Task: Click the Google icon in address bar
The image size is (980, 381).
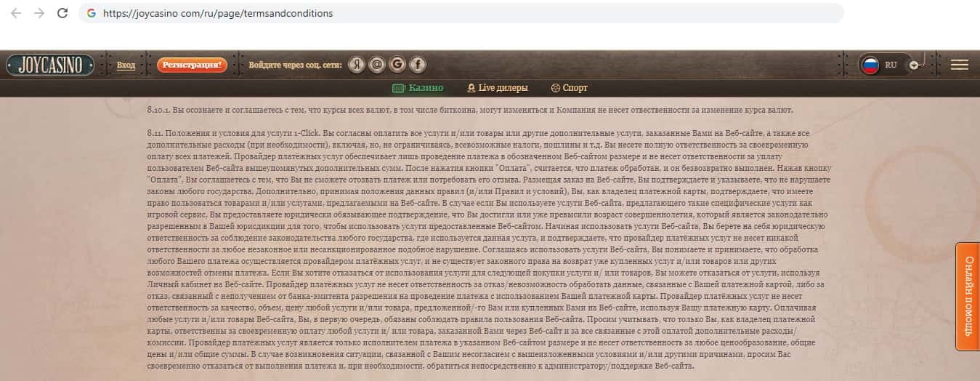Action: pos(91,13)
